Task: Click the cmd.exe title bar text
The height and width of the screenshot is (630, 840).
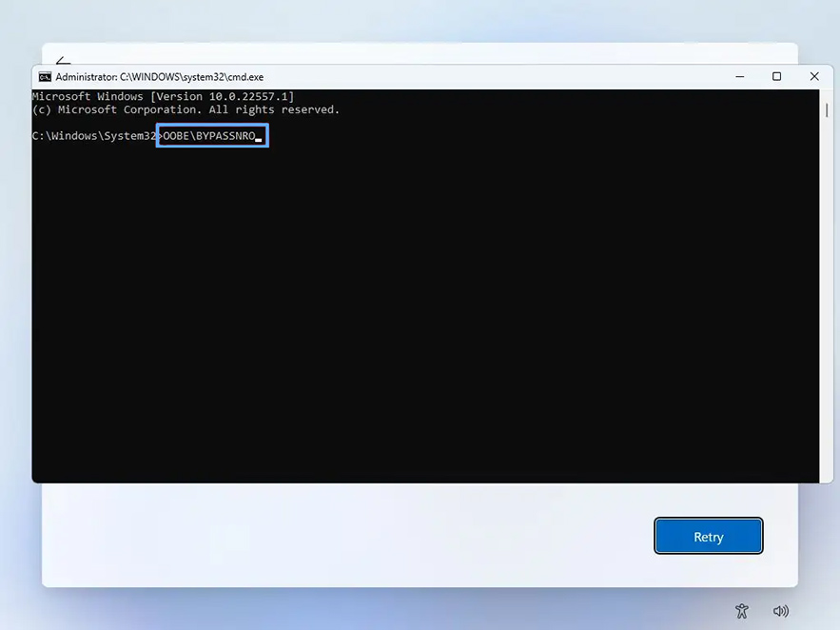Action: click(x=160, y=77)
